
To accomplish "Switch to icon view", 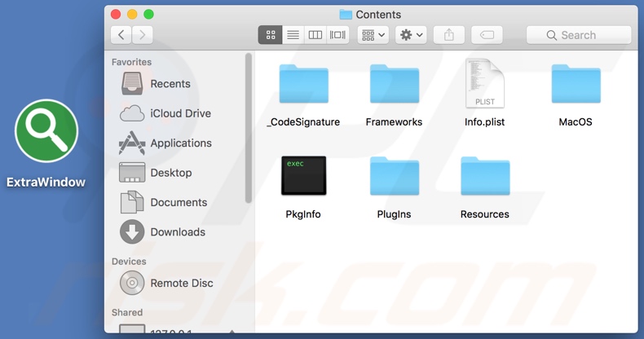I will coord(271,35).
